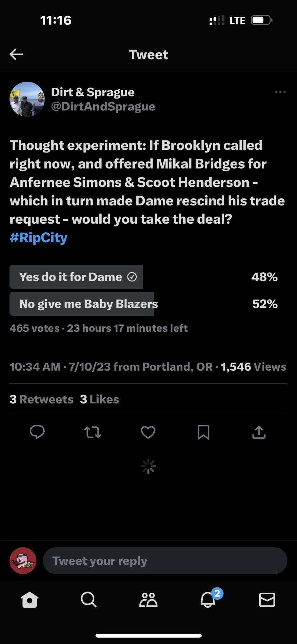Screen dimensions: 297x644
Task: Like the tweet with the heart icon
Action: 148,432
